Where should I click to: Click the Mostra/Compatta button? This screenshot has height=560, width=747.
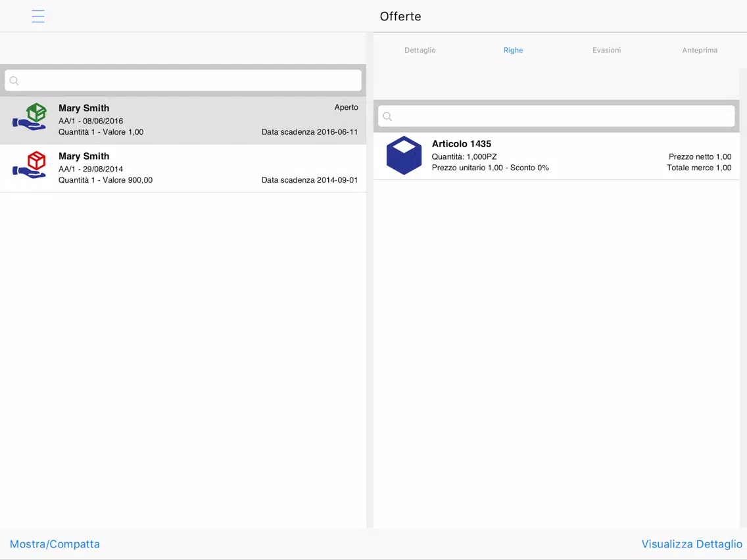point(55,544)
